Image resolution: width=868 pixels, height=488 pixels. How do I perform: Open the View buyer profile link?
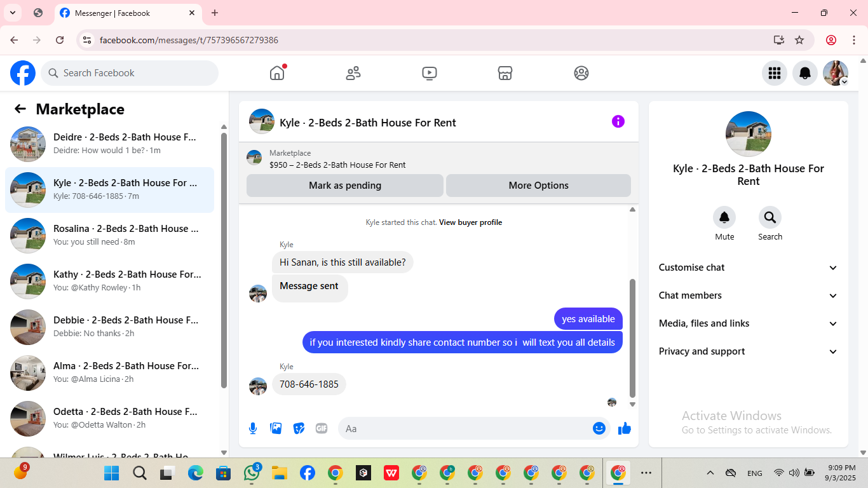(470, 222)
